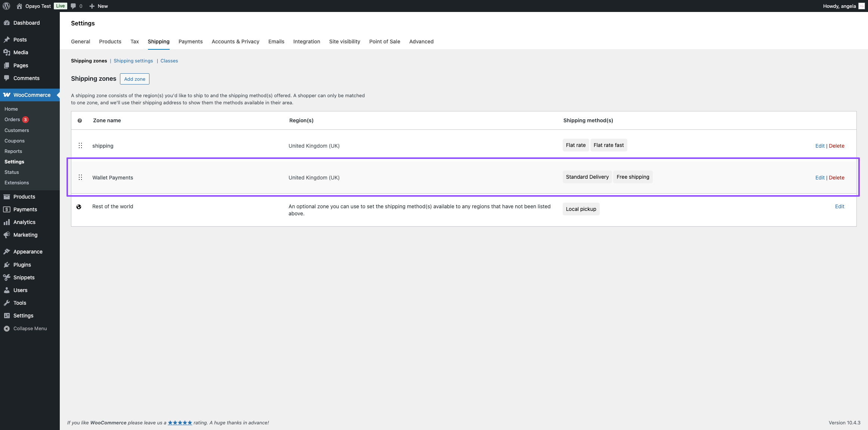This screenshot has width=868, height=430.
Task: Edit the Wallet Payments zone
Action: tap(819, 178)
